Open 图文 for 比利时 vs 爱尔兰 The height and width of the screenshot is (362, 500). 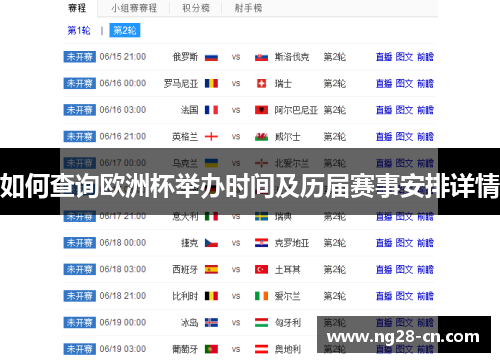404,296
